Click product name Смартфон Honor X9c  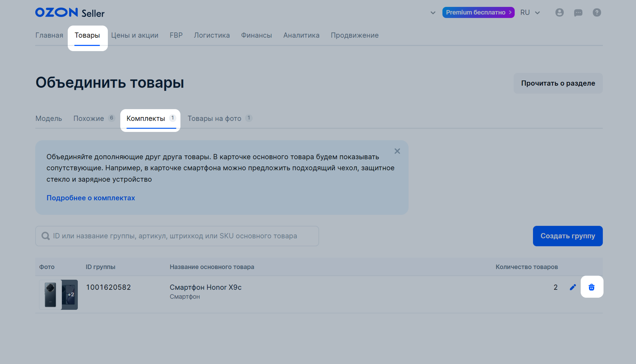point(206,287)
